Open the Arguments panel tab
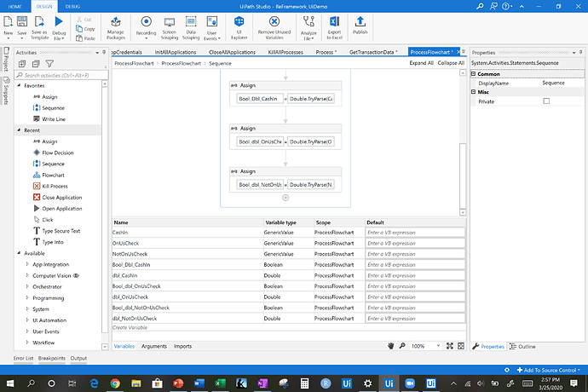Image resolution: width=588 pixels, height=392 pixels. tap(153, 346)
